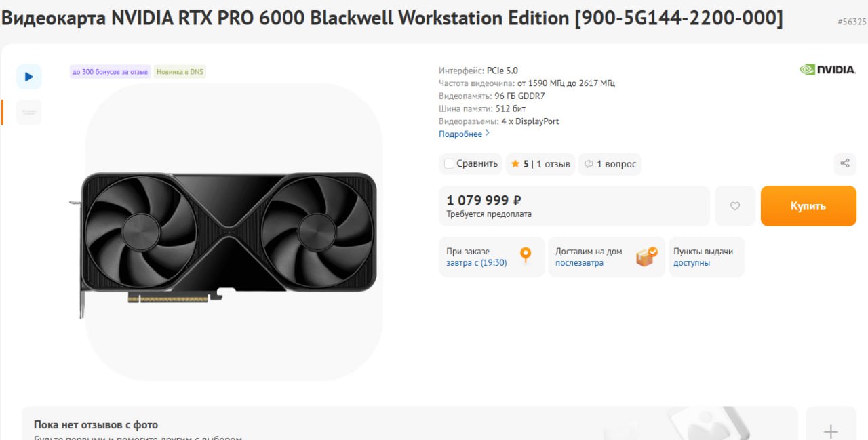Click the question speech bubble icon
This screenshot has height=440, width=868.
[589, 164]
